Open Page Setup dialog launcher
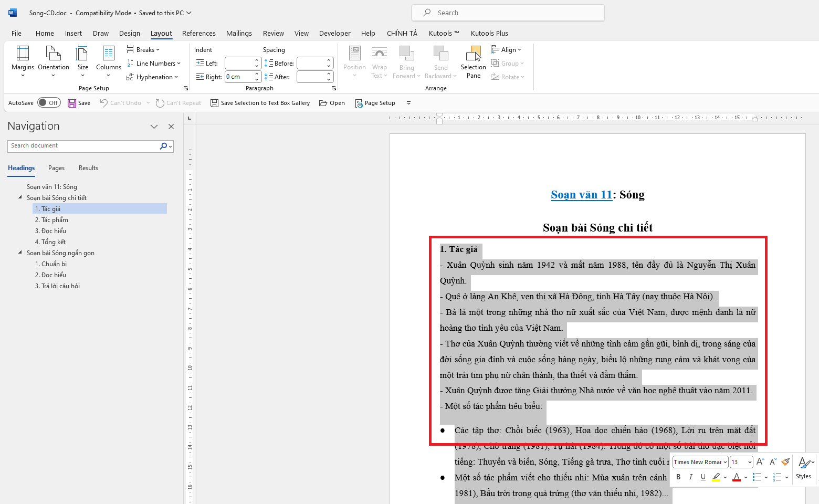Screen dimensions: 819x504 point(186,88)
